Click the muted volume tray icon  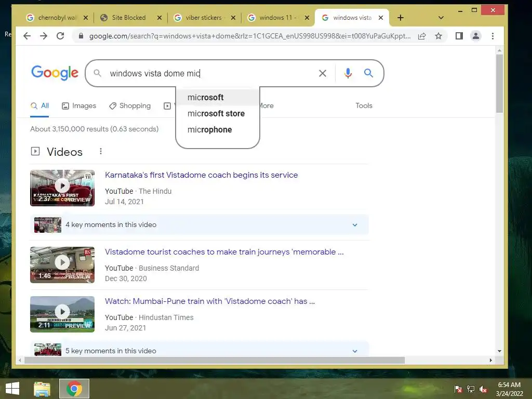pyautogui.click(x=483, y=389)
